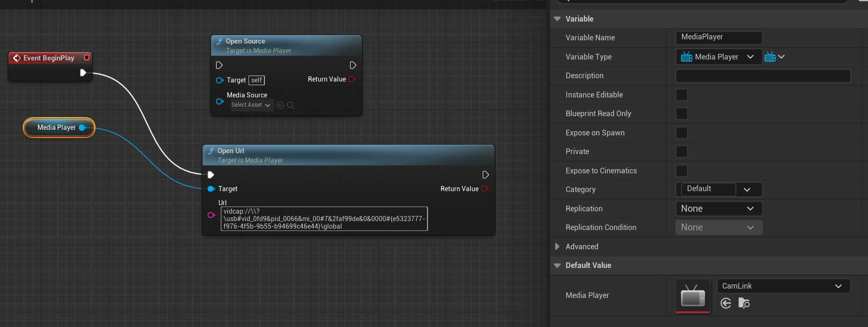The width and height of the screenshot is (868, 327).
Task: Click Open Source Return Value pin
Action: 352,79
